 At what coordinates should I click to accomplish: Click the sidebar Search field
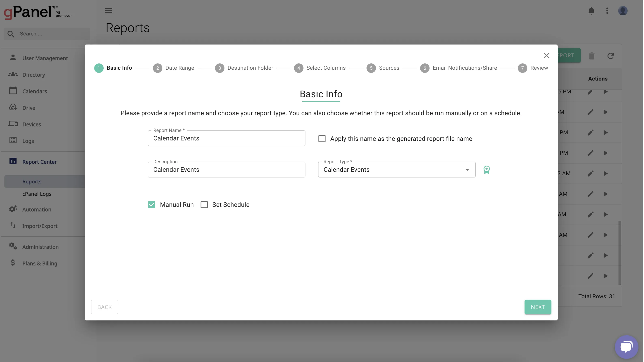click(47, 34)
